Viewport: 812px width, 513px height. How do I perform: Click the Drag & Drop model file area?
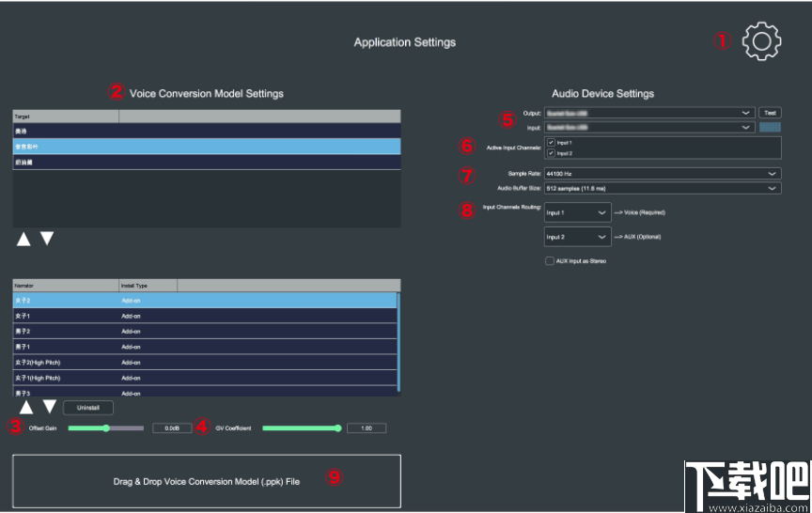[207, 481]
